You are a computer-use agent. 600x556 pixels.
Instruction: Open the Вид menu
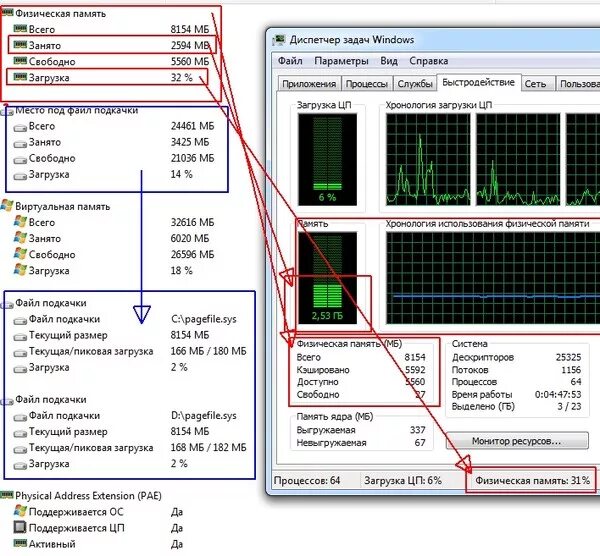389,61
